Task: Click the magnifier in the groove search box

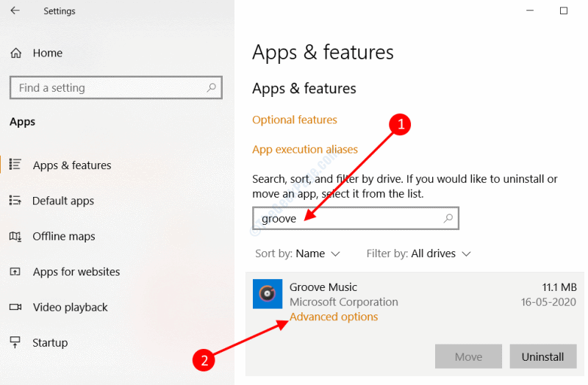Action: [448, 218]
